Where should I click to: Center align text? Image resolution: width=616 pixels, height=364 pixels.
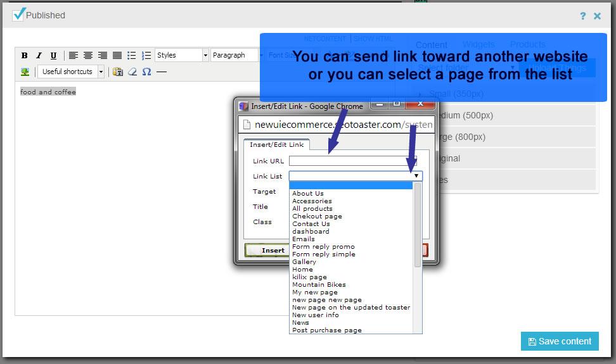click(x=88, y=55)
